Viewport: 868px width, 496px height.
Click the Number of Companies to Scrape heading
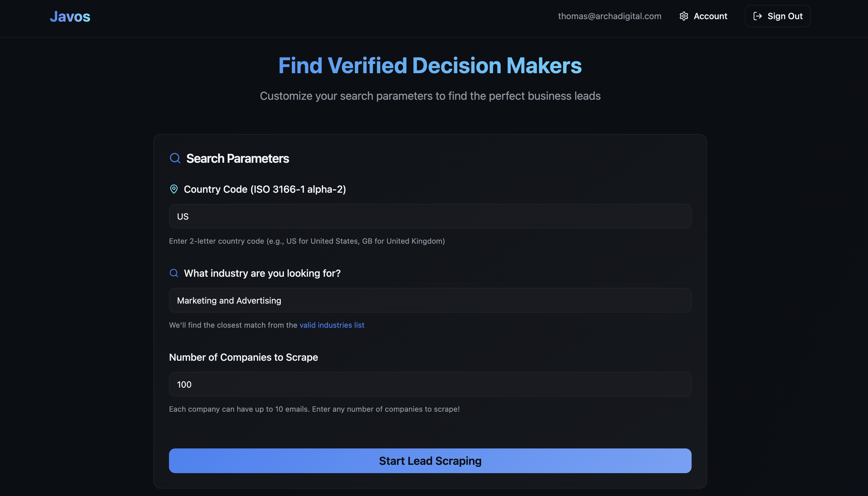coord(243,357)
